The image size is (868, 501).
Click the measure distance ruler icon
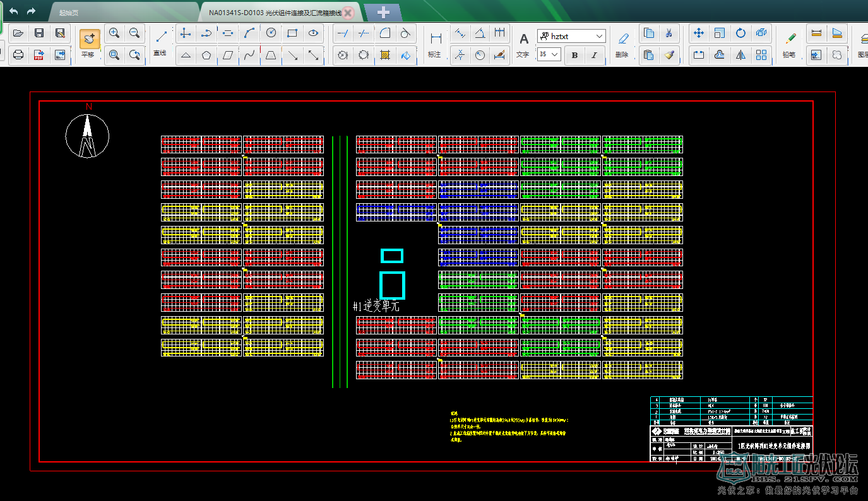(816, 33)
